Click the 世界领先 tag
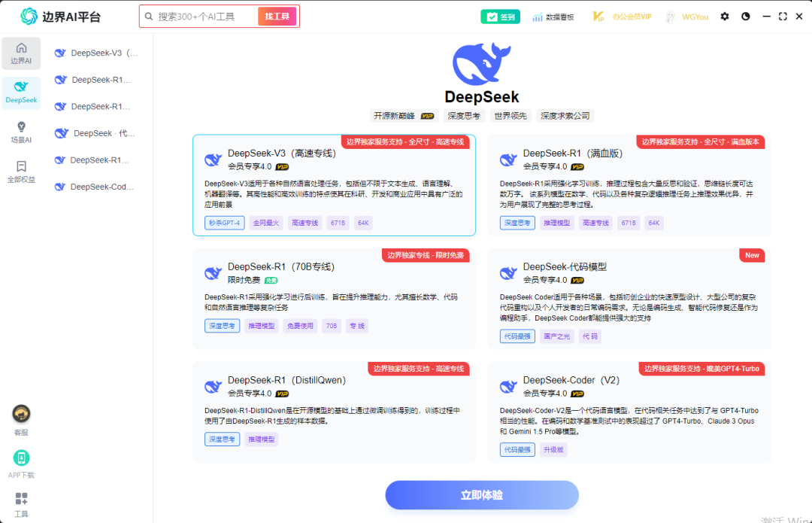The width and height of the screenshot is (812, 523). coord(510,116)
